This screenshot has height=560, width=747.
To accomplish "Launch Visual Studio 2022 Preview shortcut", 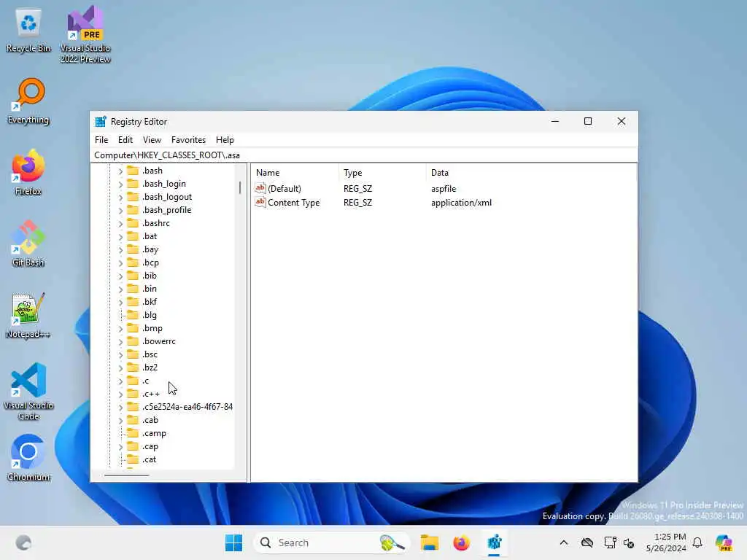I will tap(85, 34).
